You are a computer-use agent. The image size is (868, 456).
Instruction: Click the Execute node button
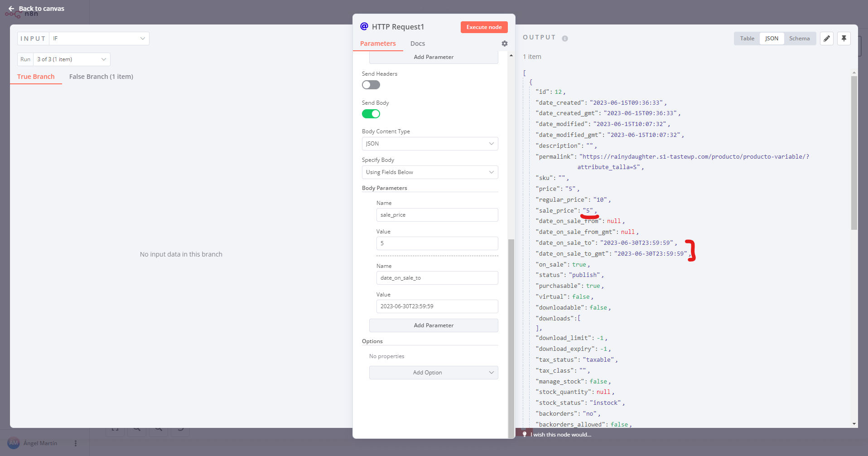(484, 27)
